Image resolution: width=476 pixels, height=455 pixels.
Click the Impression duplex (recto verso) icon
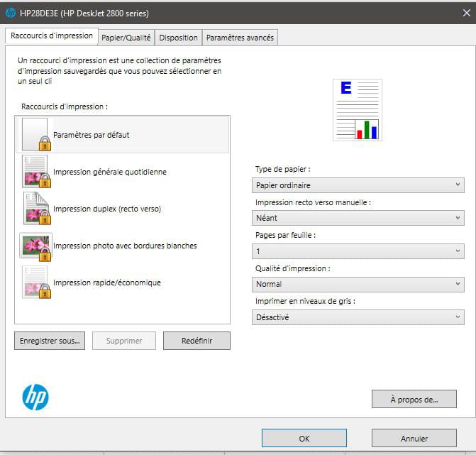tap(36, 209)
